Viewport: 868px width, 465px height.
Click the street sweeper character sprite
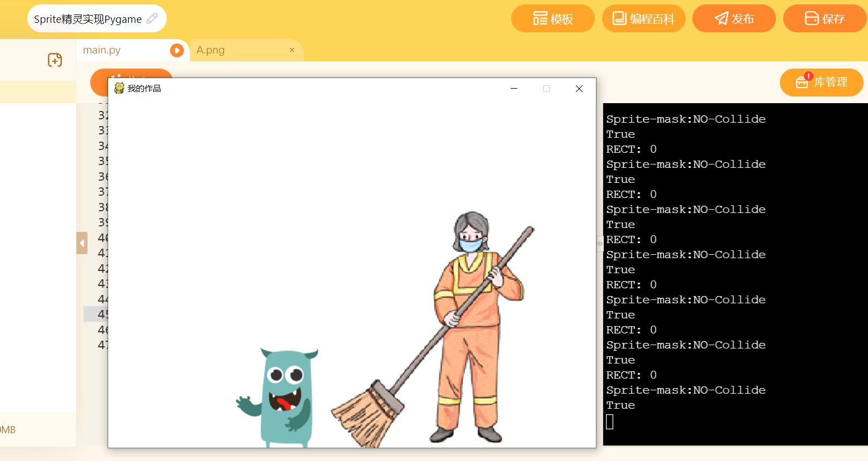(x=474, y=323)
